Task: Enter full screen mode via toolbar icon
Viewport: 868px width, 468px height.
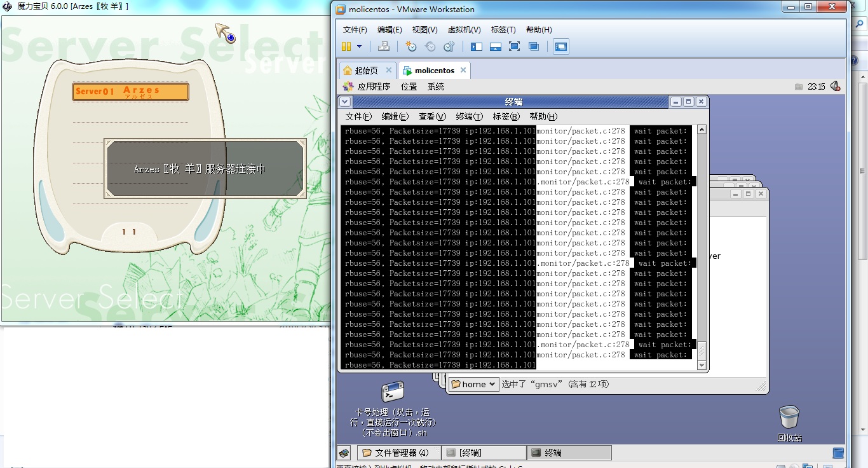Action: pyautogui.click(x=515, y=46)
